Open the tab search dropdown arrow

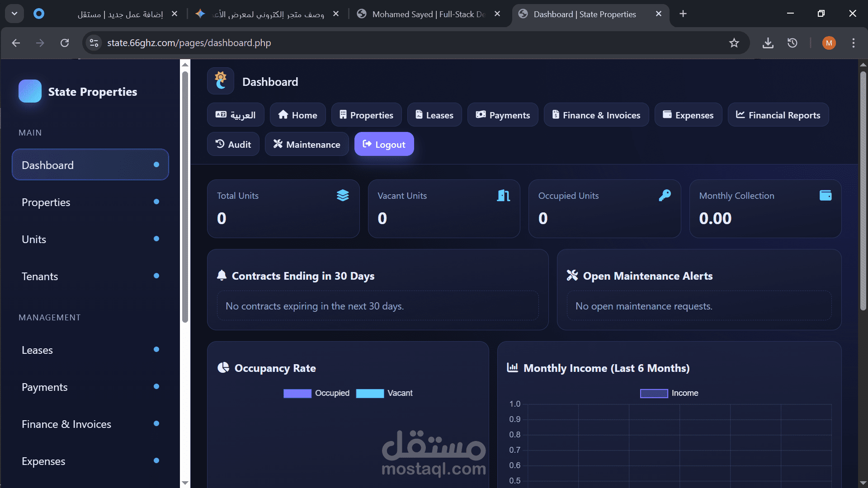coord(14,14)
